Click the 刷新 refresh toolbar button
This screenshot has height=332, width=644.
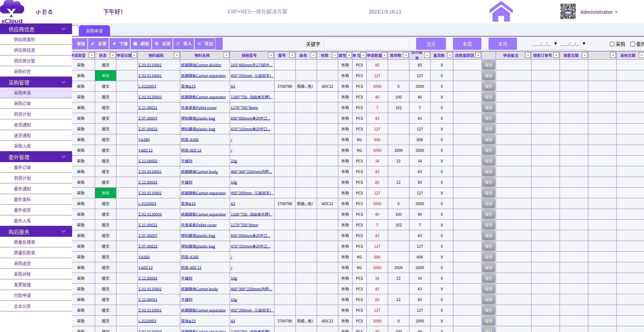pyautogui.click(x=141, y=44)
